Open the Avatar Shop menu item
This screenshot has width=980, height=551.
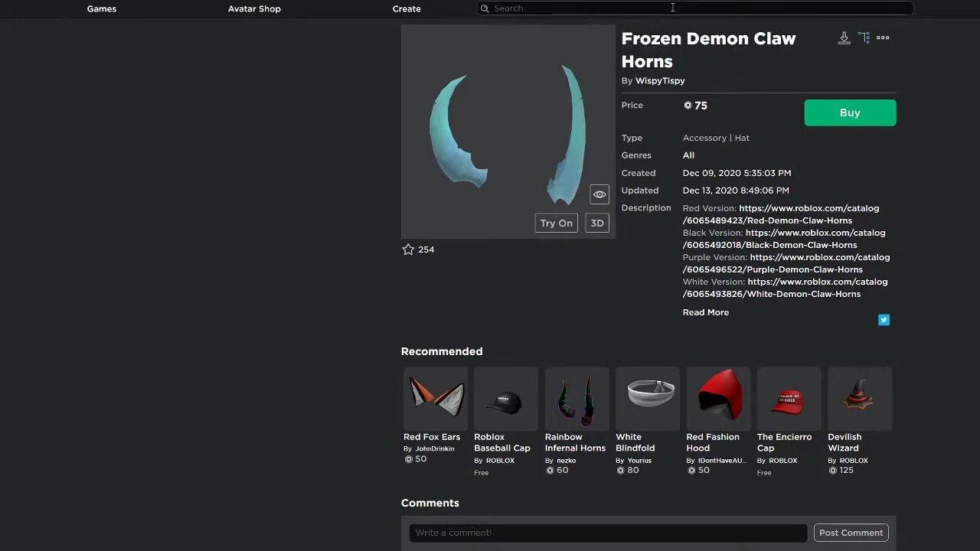click(x=254, y=8)
